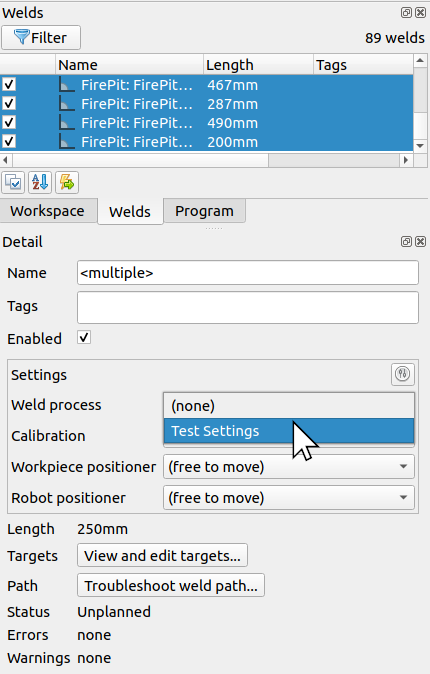Screen dimensions: 430x674
Task: Toggle the checkbox for the 490mm weld
Action: pyautogui.click(x=9, y=123)
